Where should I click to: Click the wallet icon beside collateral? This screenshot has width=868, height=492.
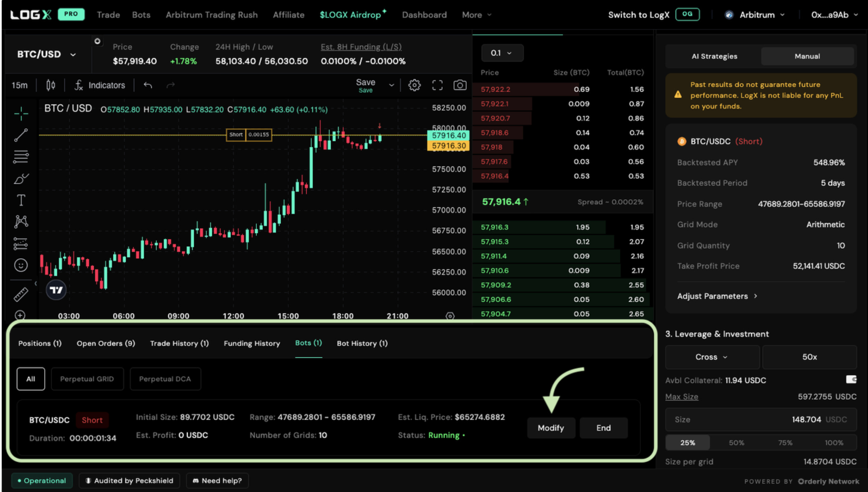coord(851,379)
